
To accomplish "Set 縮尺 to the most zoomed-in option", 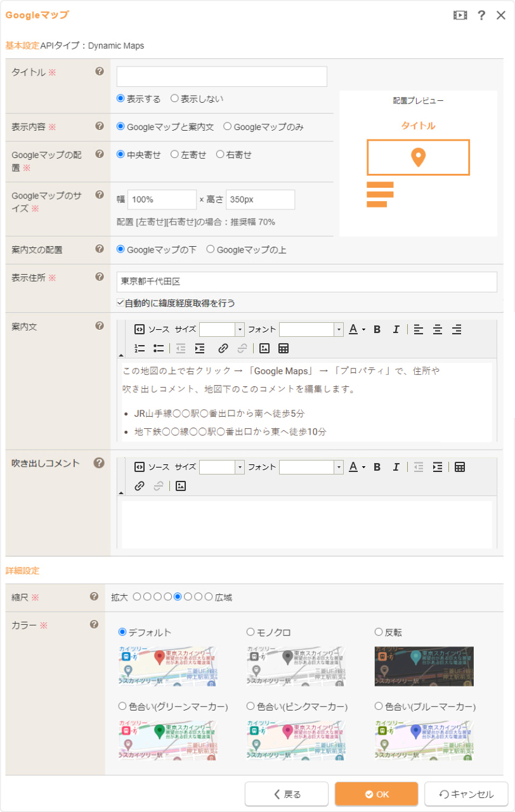I will pos(137,597).
